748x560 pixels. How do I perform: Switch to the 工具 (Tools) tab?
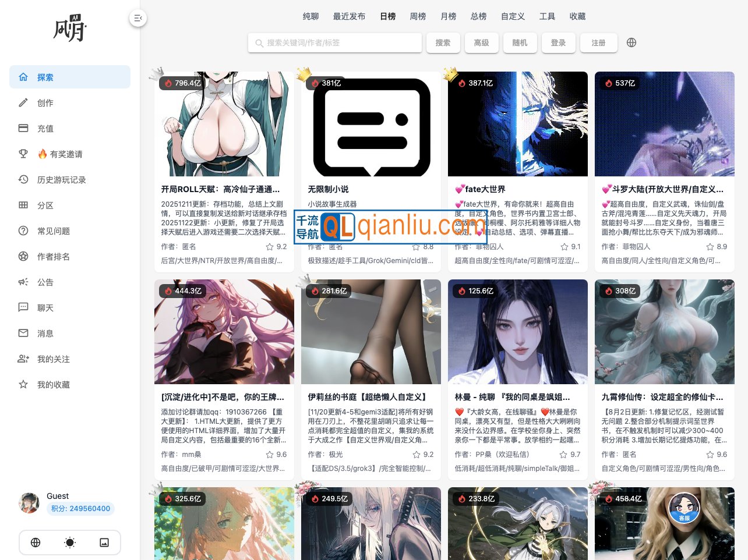click(x=547, y=16)
